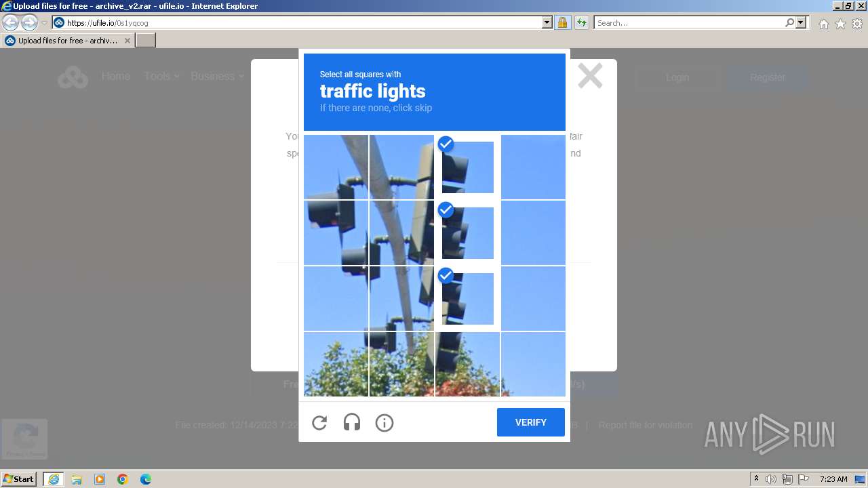The width and height of the screenshot is (868, 488).
Task: Expand the Business nav menu
Action: pyautogui.click(x=217, y=77)
